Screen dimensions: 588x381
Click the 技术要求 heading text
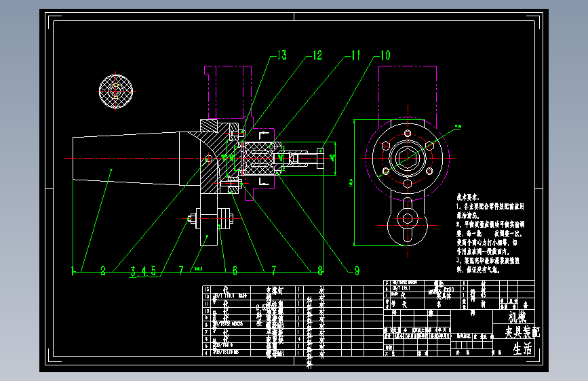[468, 197]
